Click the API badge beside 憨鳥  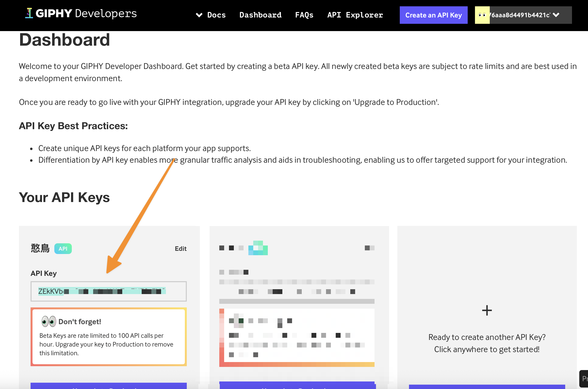click(63, 249)
